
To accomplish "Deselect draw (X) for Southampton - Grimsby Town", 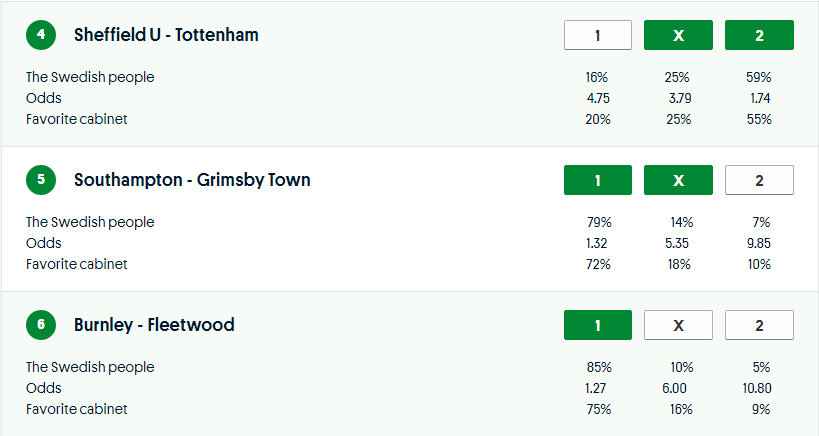I will pos(678,181).
